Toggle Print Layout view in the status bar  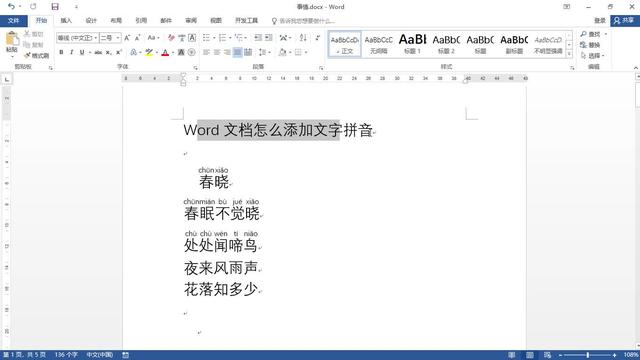529,355
